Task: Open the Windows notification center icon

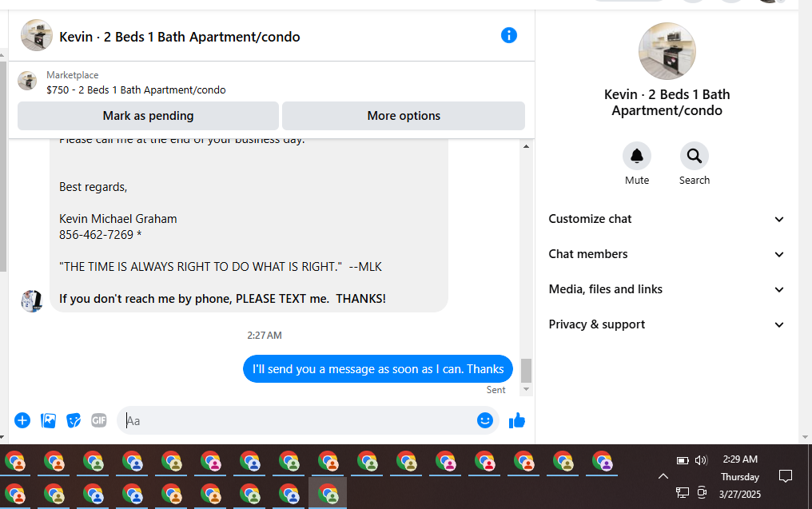Action: point(786,476)
